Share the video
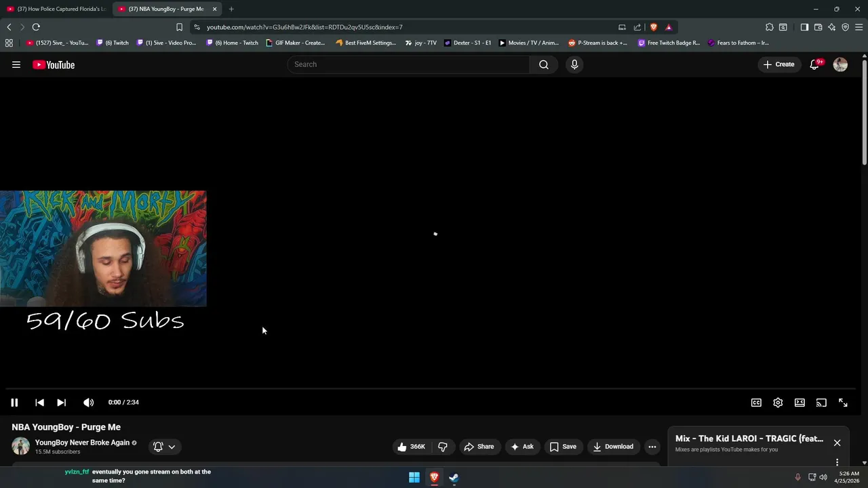The width and height of the screenshot is (868, 488). 479,447
